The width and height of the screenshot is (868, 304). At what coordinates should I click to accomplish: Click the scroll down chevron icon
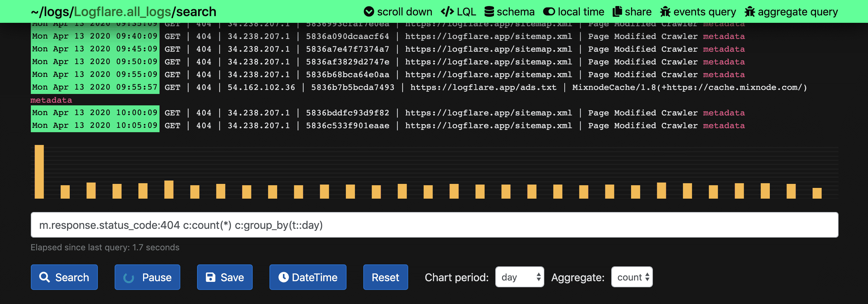tap(369, 12)
